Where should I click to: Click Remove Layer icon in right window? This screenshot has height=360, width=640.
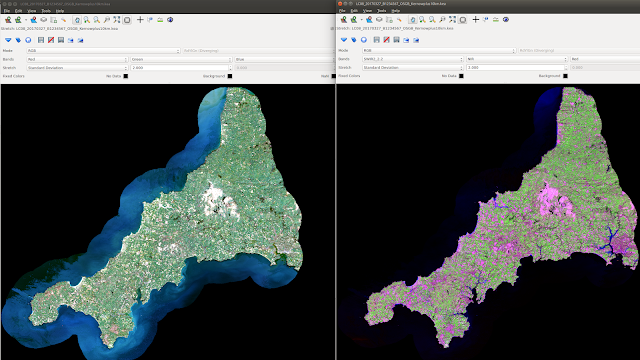(369, 20)
